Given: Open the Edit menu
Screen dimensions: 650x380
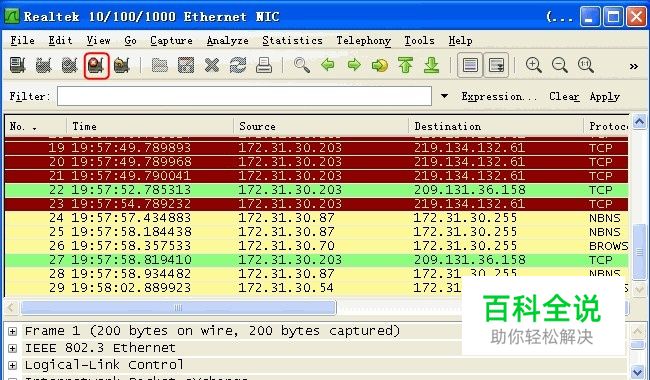Looking at the screenshot, I should [60, 41].
